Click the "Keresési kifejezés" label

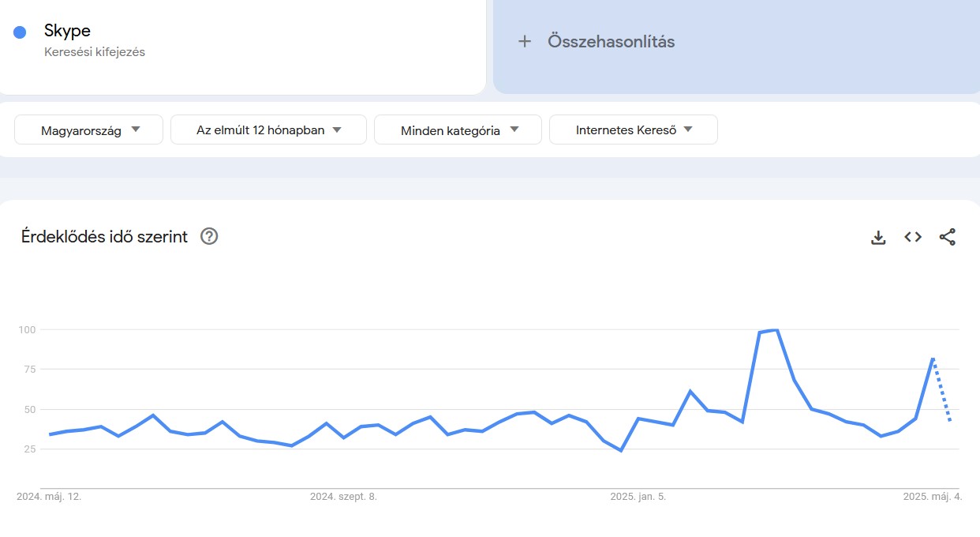click(x=95, y=52)
